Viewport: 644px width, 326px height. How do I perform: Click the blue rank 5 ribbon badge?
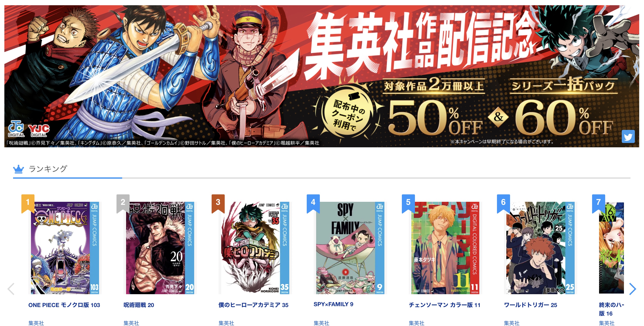pos(408,203)
